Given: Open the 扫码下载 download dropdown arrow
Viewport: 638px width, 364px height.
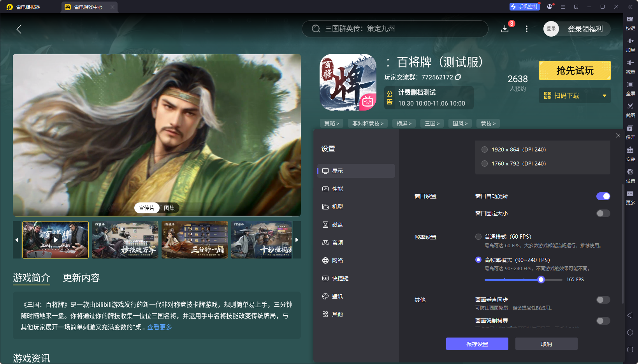Looking at the screenshot, I should click(x=605, y=95).
